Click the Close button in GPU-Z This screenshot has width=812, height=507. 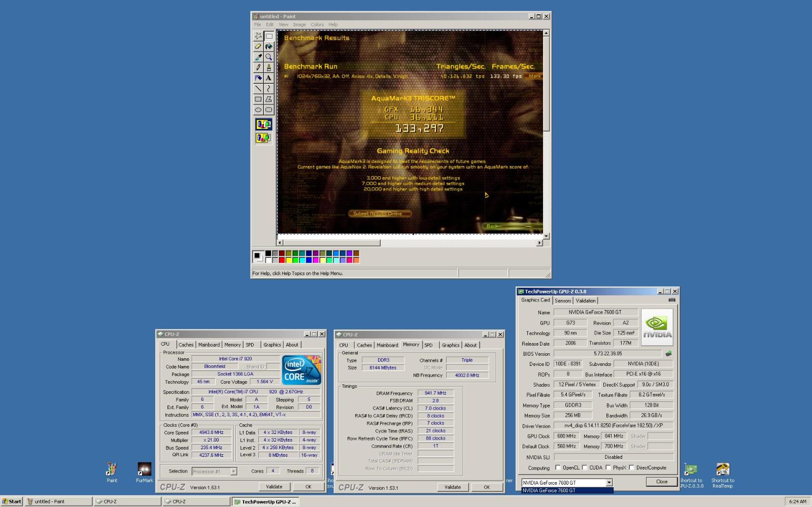[662, 482]
